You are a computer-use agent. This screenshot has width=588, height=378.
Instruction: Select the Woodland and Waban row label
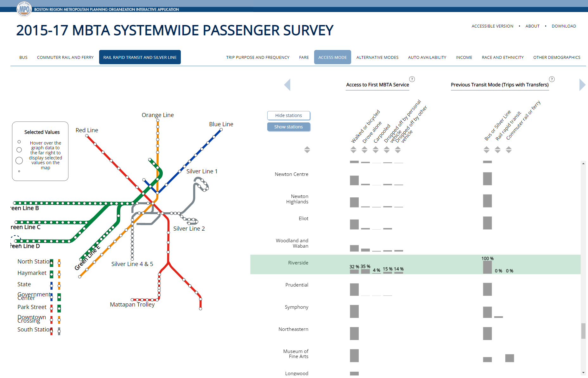point(292,243)
